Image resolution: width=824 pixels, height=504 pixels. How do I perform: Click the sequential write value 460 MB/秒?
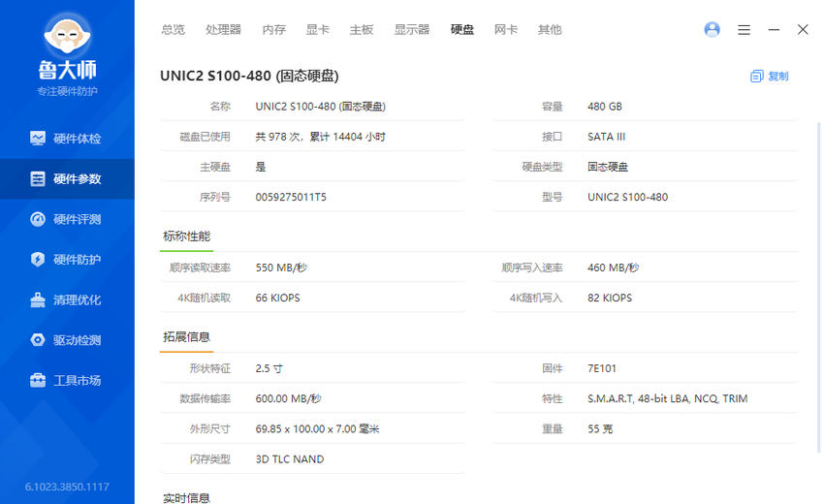click(x=614, y=268)
